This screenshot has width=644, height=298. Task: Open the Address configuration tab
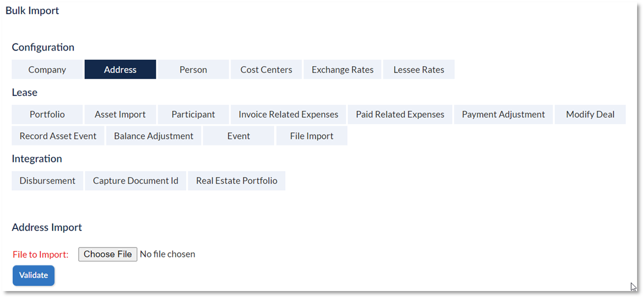pyautogui.click(x=121, y=70)
